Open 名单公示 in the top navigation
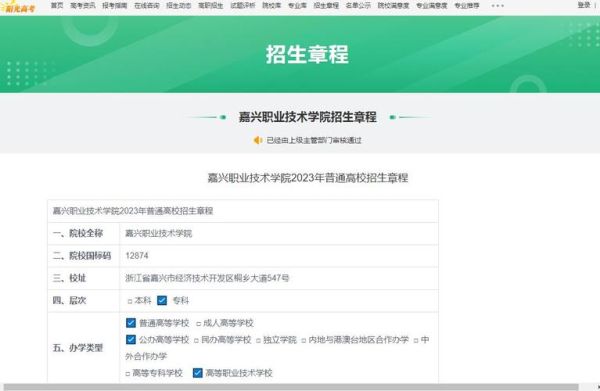This screenshot has width=600, height=391. (x=358, y=5)
